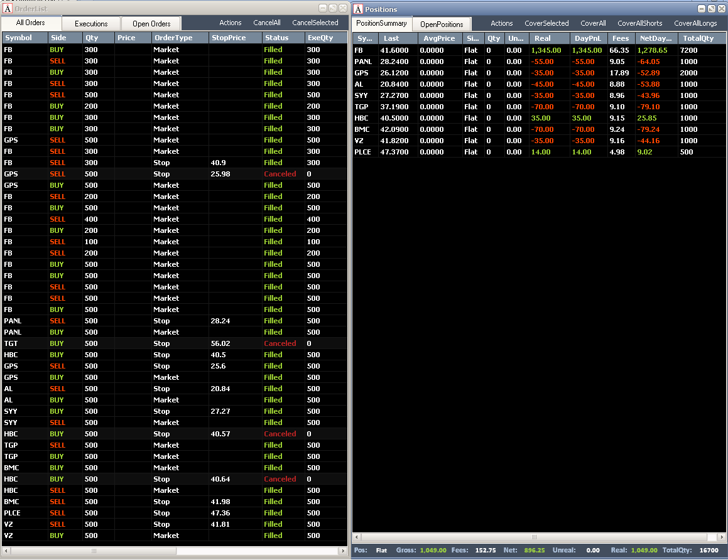Select the HBC stop order at 40.64
The image size is (728, 560).
(x=175, y=479)
